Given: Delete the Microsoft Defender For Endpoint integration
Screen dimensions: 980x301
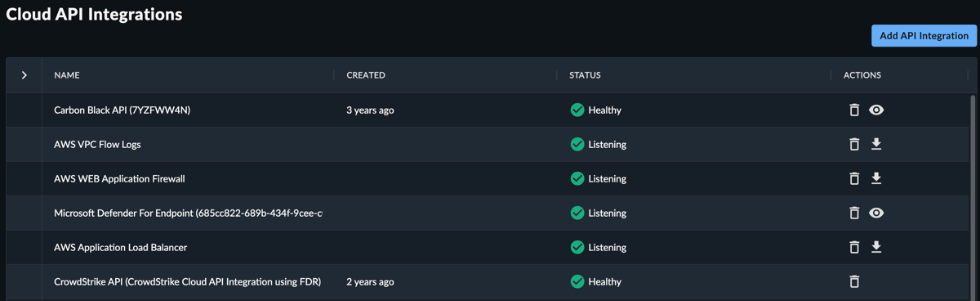Looking at the screenshot, I should [x=854, y=213].
